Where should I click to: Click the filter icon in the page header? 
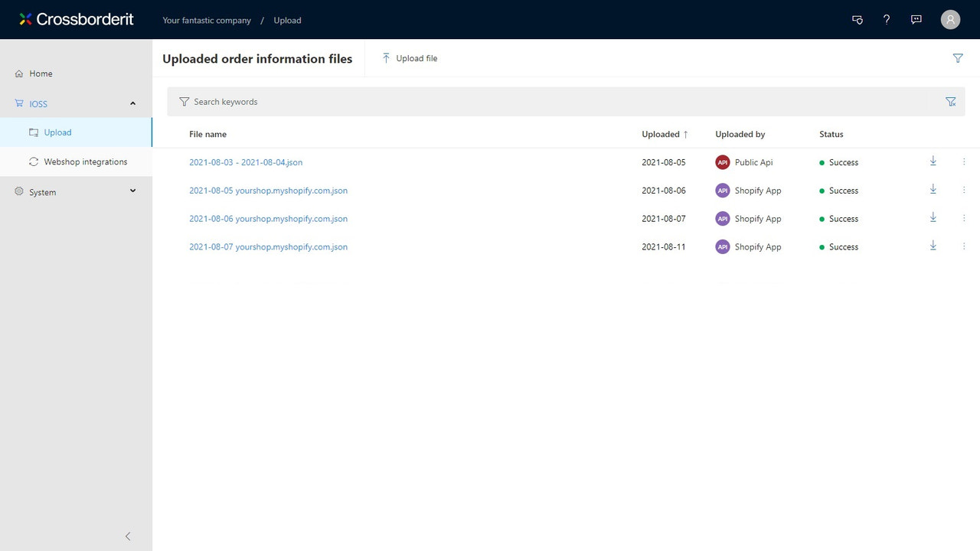958,58
